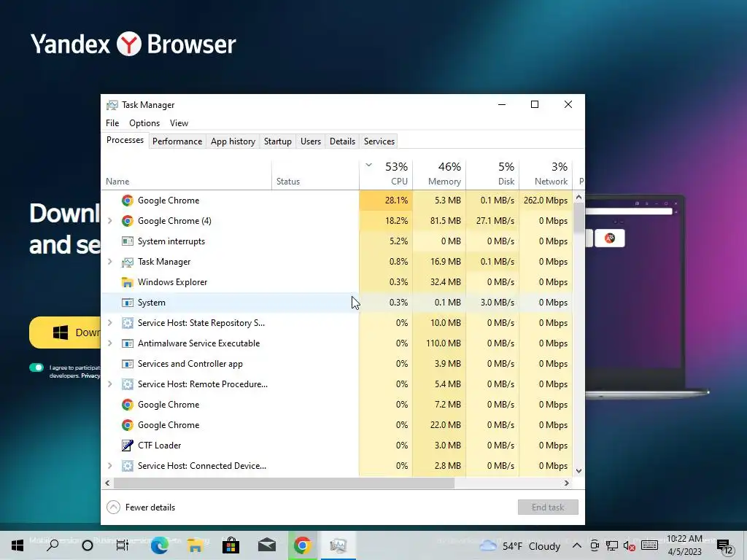Expand Service Host: State Repository group
This screenshot has width=747, height=560.
point(110,323)
